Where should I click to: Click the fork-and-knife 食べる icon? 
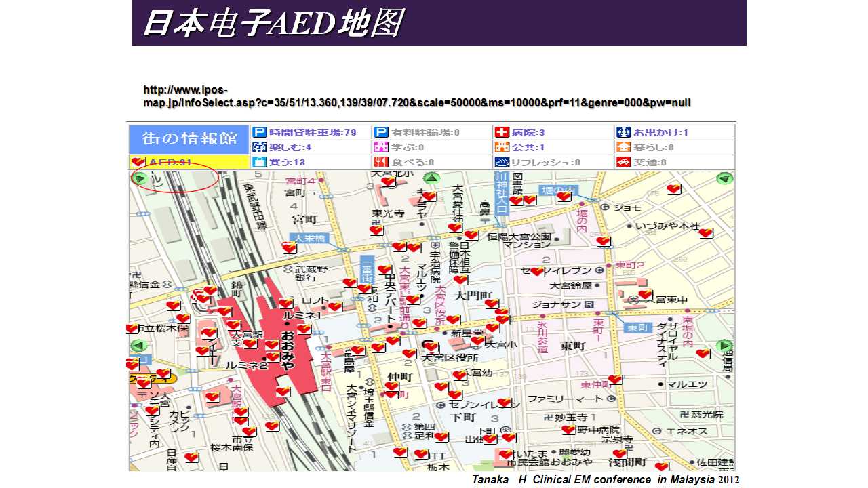[380, 162]
